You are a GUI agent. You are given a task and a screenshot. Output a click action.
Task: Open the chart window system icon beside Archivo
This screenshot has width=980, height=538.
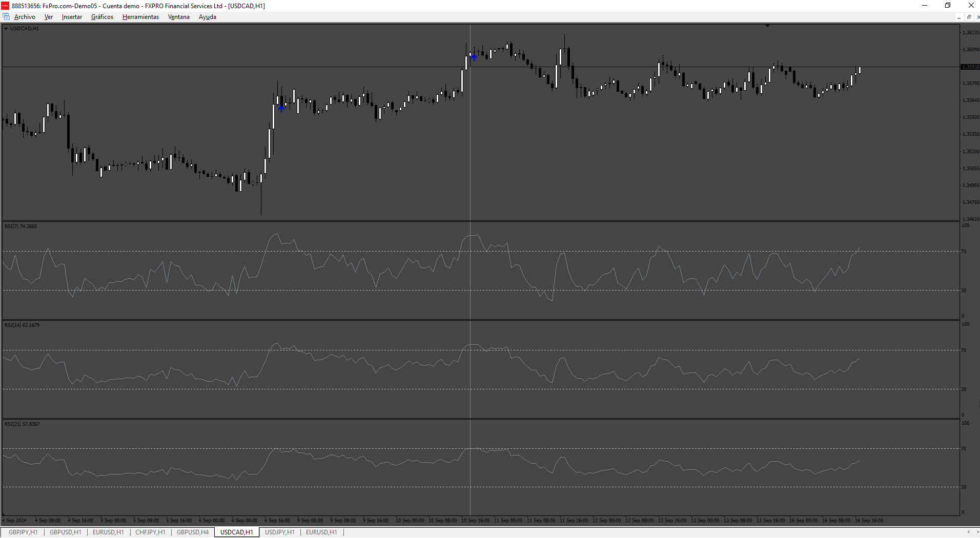pyautogui.click(x=6, y=17)
